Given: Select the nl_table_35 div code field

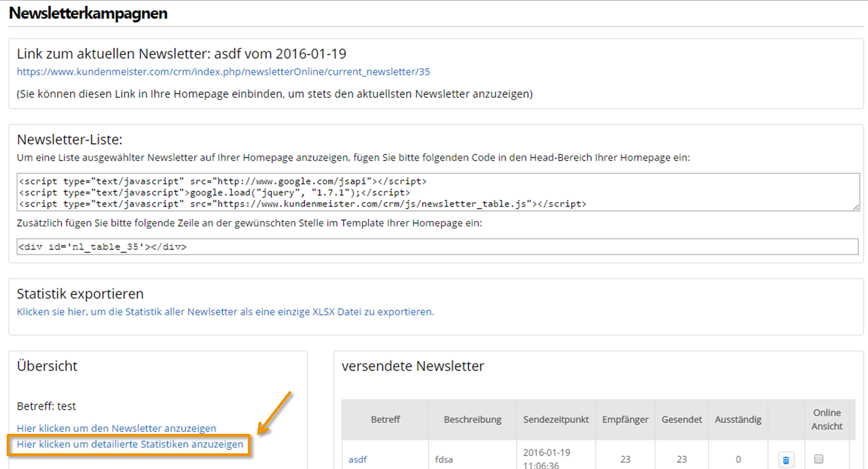Looking at the screenshot, I should tap(437, 246).
